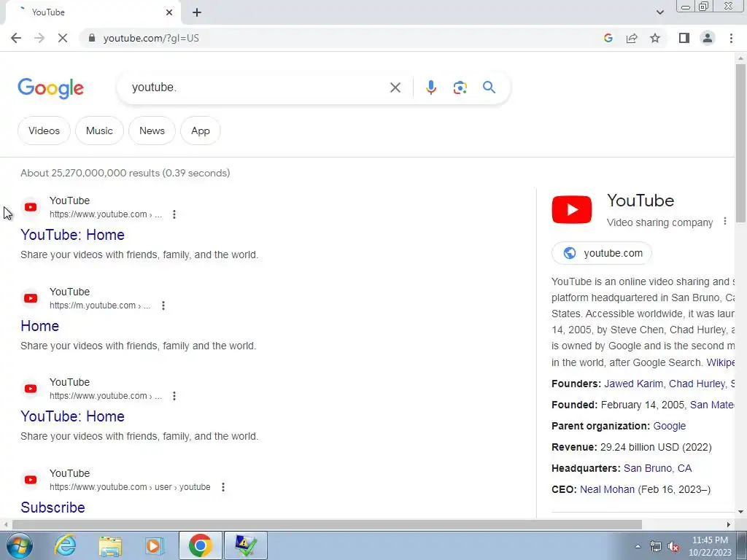Open the Google parent organization link
The height and width of the screenshot is (560, 747).
pos(670,426)
